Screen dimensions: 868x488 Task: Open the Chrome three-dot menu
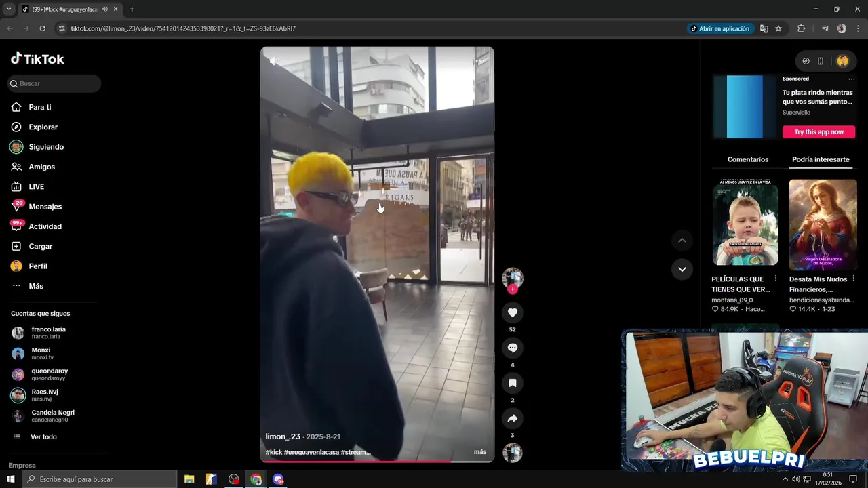coord(858,28)
